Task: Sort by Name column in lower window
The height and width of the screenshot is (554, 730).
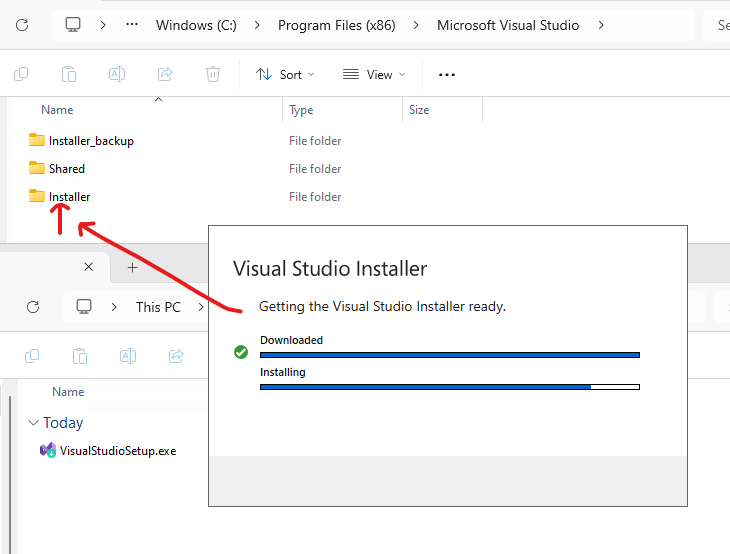Action: 68,392
